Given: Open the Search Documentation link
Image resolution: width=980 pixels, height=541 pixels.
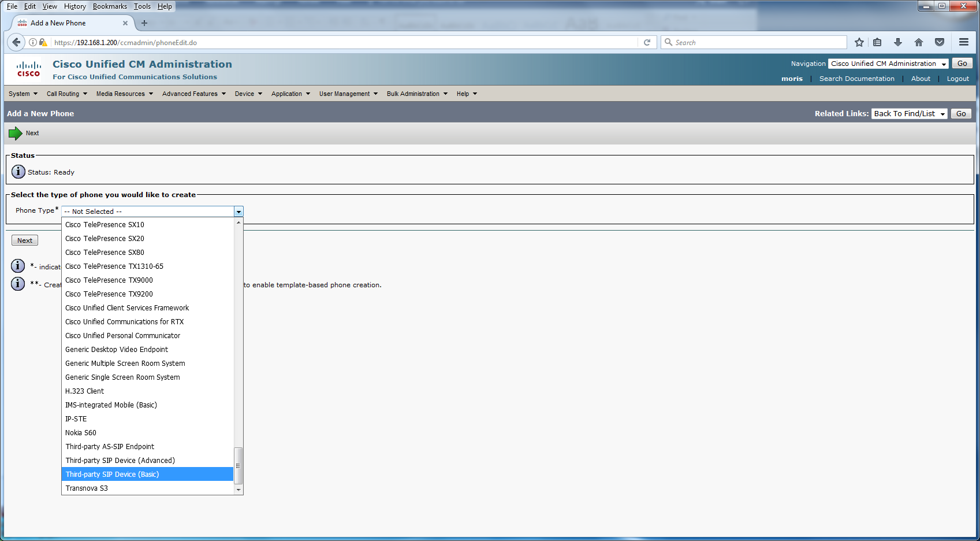Looking at the screenshot, I should [x=856, y=79].
